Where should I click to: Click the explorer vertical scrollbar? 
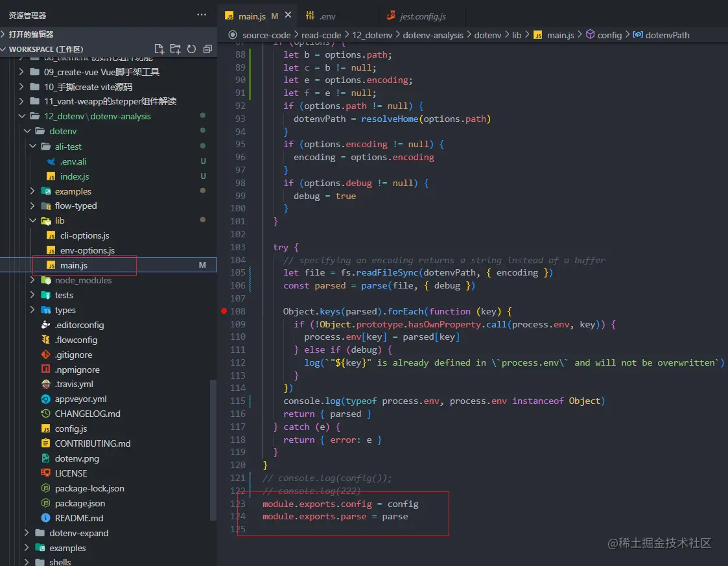point(213,449)
